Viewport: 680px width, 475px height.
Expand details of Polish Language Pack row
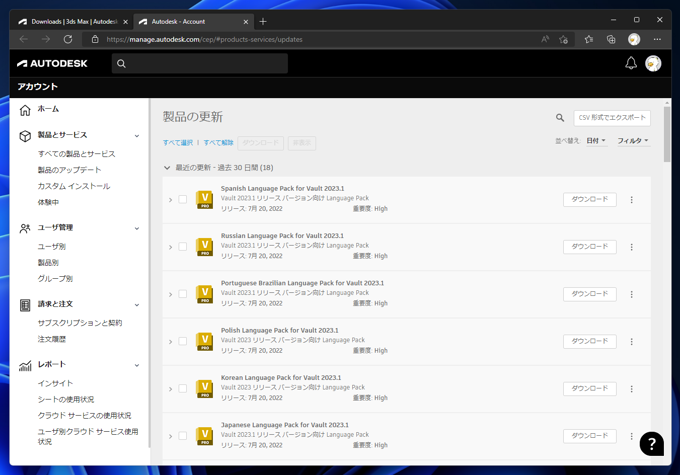click(x=170, y=342)
